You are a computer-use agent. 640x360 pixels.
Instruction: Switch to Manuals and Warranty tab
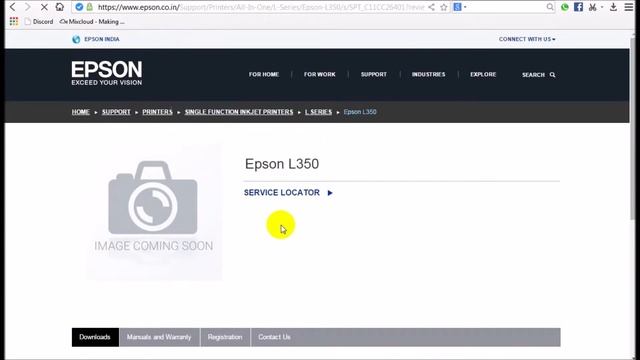pyautogui.click(x=159, y=337)
